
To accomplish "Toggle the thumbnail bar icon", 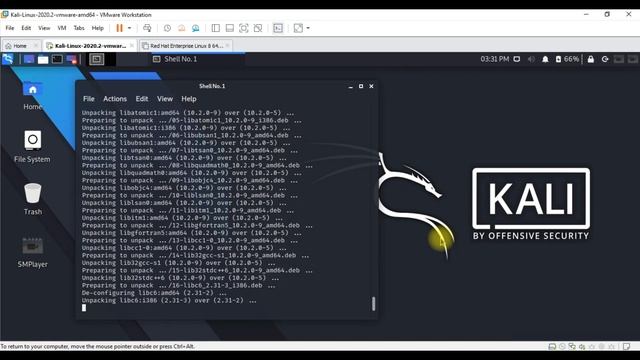I will [230, 28].
